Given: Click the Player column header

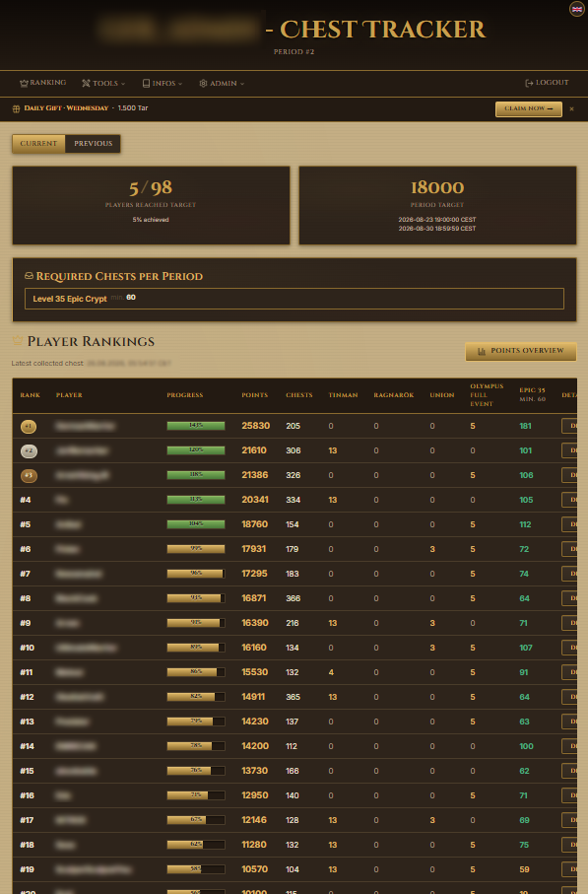Looking at the screenshot, I should 69,395.
